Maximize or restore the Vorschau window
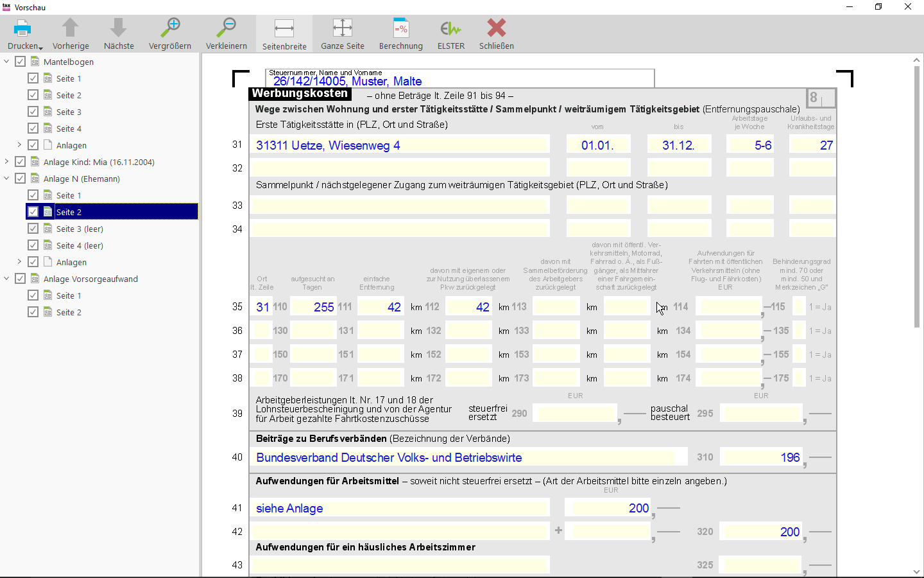Image resolution: width=924 pixels, height=578 pixels. click(x=878, y=7)
